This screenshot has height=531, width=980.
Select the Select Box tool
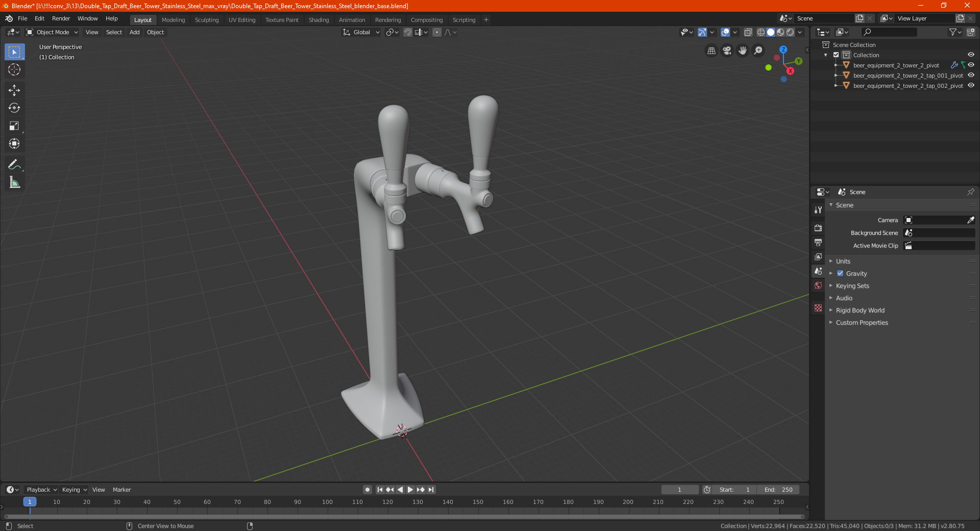pos(14,52)
